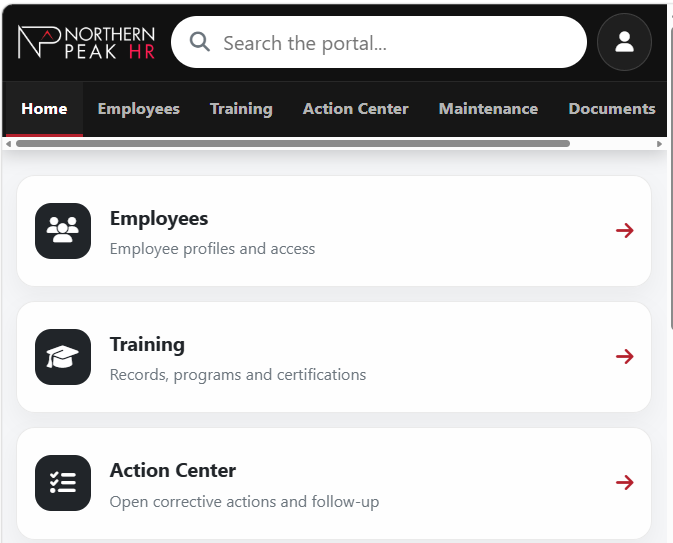Click the Action Center card title
Screen dimensions: 673x543
(173, 470)
